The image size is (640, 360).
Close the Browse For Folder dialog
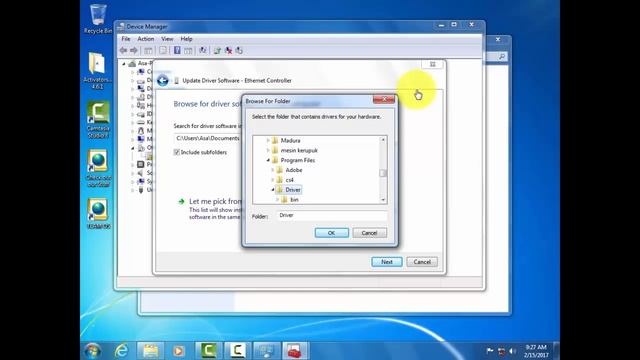click(x=384, y=100)
